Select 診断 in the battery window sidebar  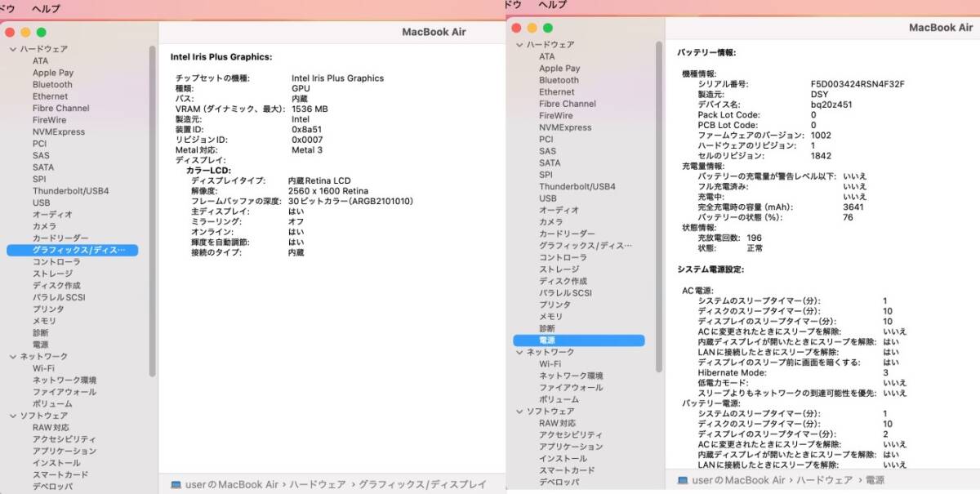pyautogui.click(x=546, y=328)
